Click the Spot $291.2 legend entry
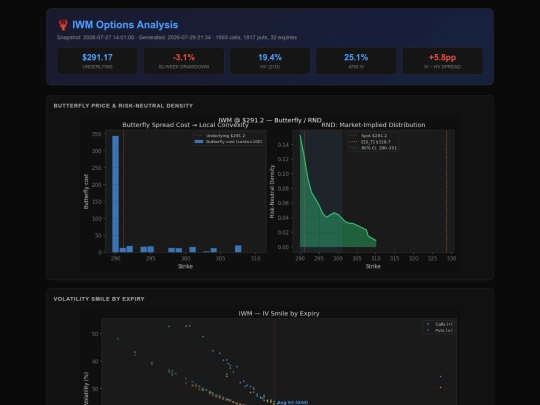 [368, 136]
